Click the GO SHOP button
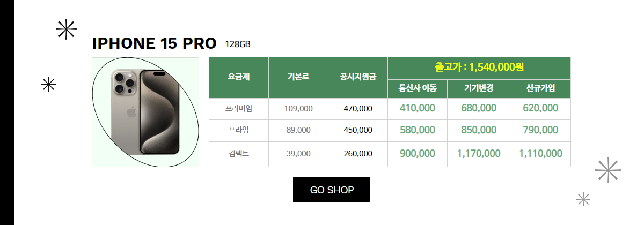 tap(332, 190)
